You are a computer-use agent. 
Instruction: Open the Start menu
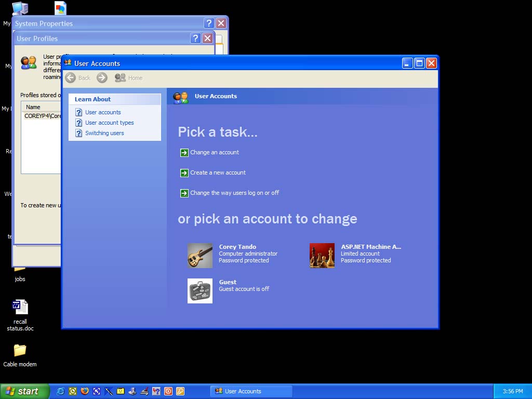click(24, 391)
